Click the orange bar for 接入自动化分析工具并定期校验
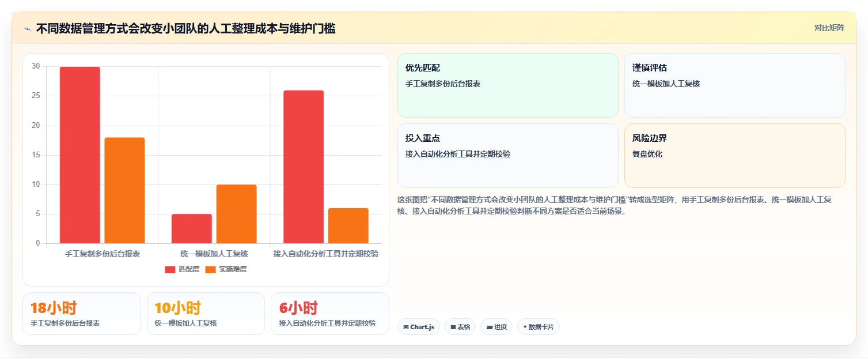This screenshot has width=868, height=358. pos(348,225)
